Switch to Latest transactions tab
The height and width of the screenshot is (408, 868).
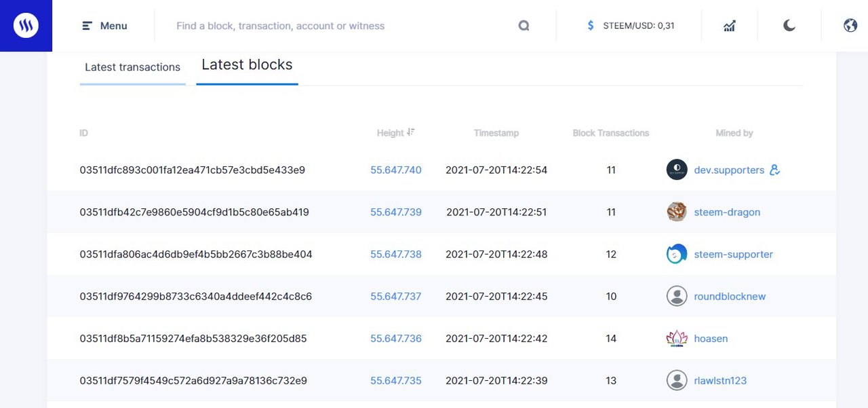[x=132, y=67]
